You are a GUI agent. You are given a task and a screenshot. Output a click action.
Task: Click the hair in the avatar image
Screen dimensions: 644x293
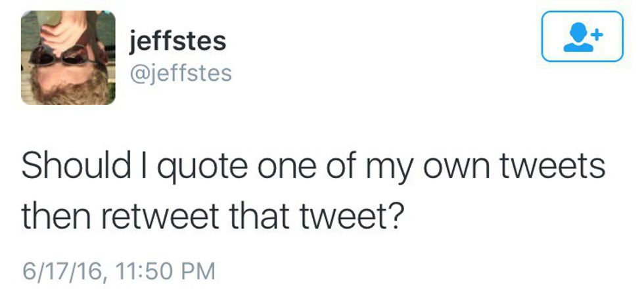pyautogui.click(x=66, y=92)
